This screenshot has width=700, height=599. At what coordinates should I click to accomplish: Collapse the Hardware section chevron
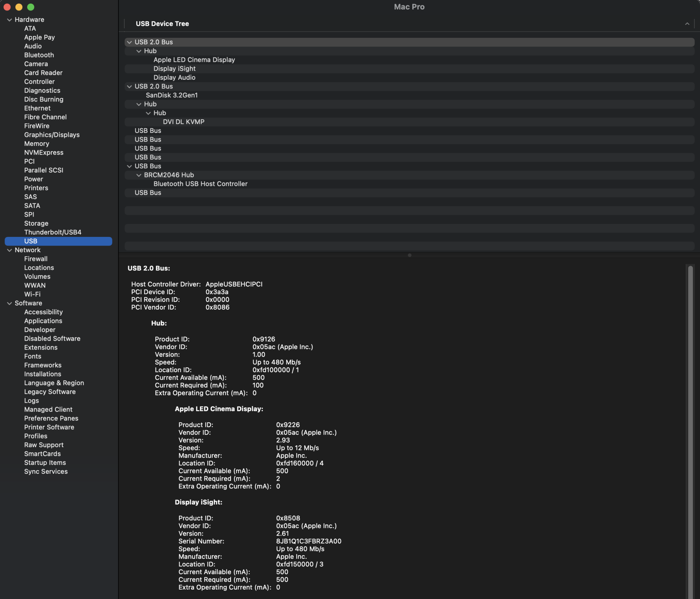[x=9, y=20]
